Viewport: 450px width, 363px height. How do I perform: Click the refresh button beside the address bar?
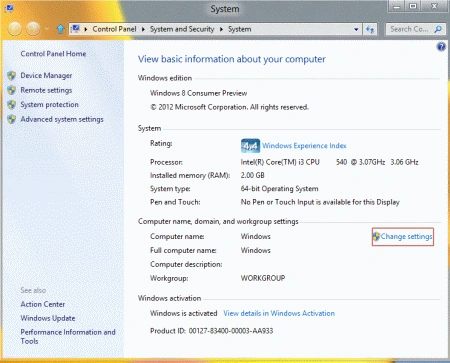pyautogui.click(x=370, y=29)
